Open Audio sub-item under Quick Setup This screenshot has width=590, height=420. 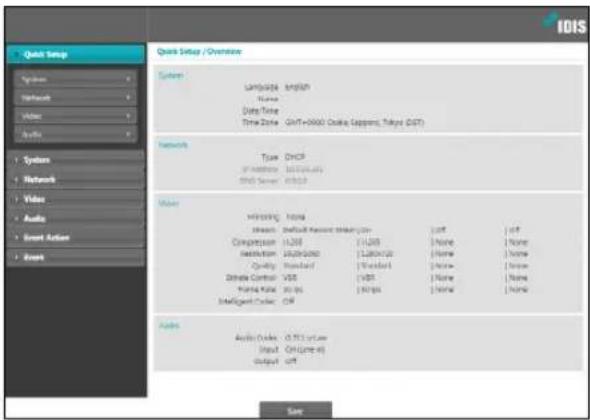click(x=75, y=134)
